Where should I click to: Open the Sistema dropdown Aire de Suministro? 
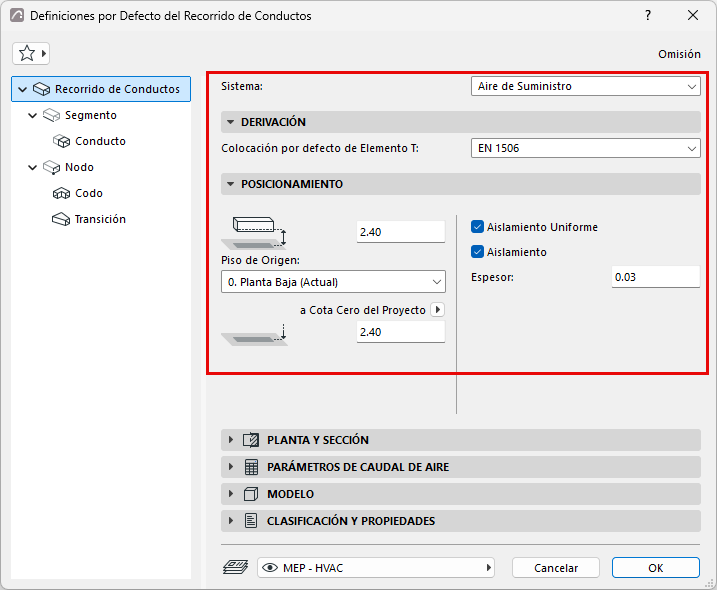pyautogui.click(x=586, y=86)
